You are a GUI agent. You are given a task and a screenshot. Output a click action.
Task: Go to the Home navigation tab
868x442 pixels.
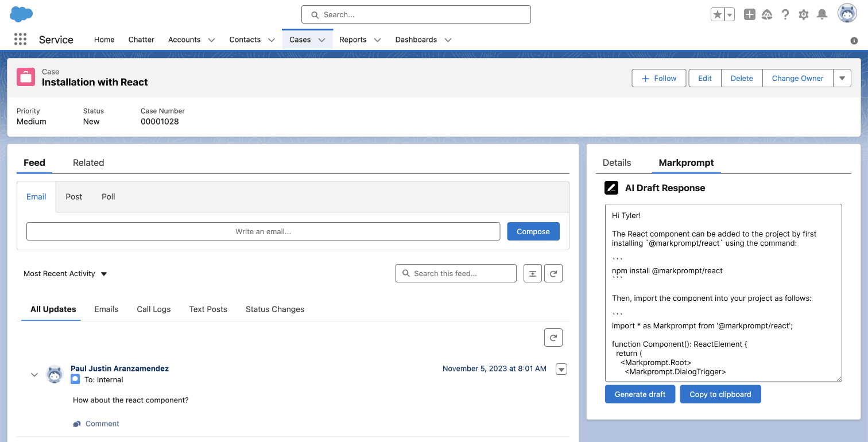point(104,40)
